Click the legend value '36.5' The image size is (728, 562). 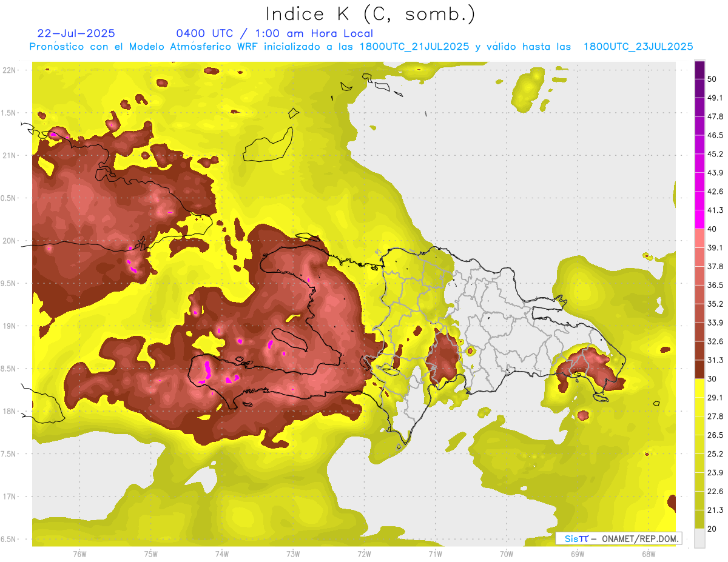click(715, 285)
